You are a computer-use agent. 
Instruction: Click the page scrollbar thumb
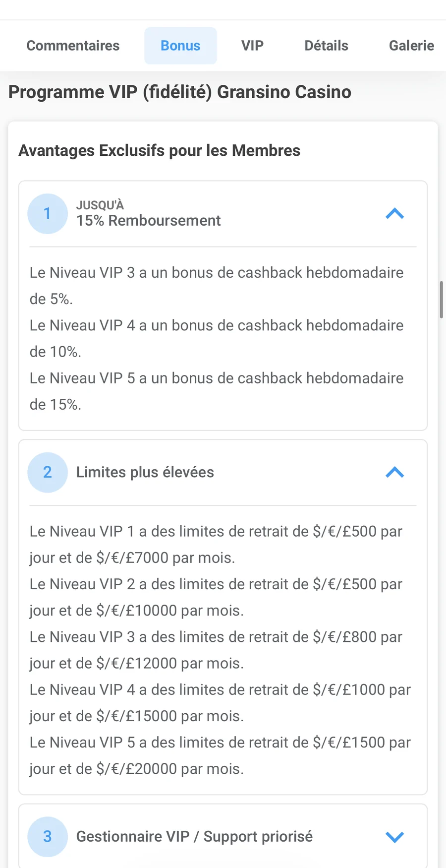[x=441, y=300]
